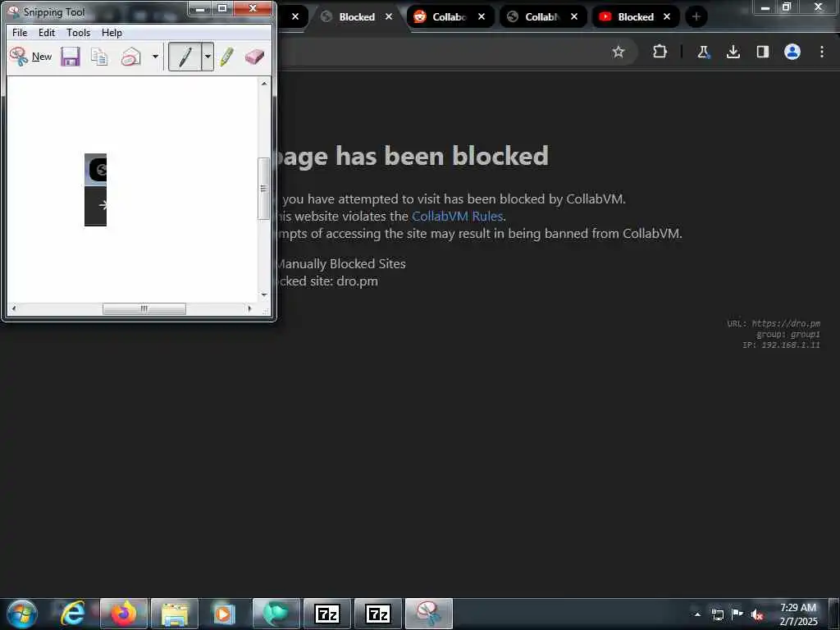Open Chrome Labs flask icon
Image resolution: width=840 pixels, height=630 pixels.
pos(703,52)
